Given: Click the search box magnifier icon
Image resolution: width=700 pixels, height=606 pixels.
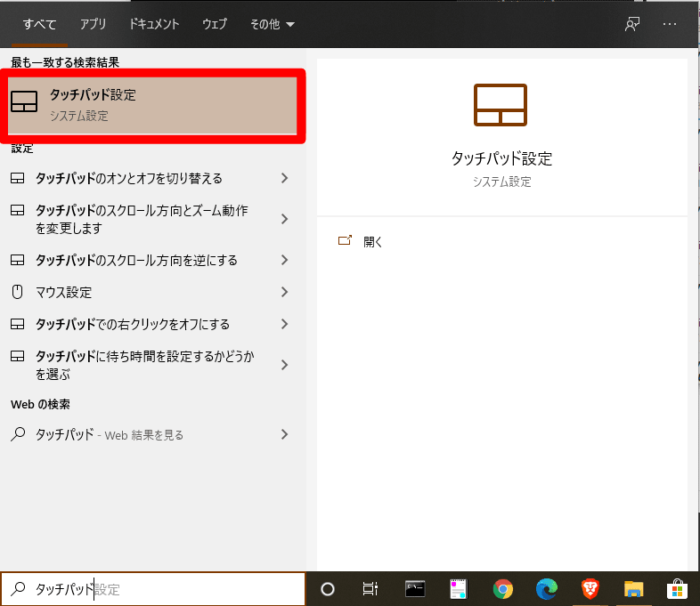Looking at the screenshot, I should (x=18, y=589).
